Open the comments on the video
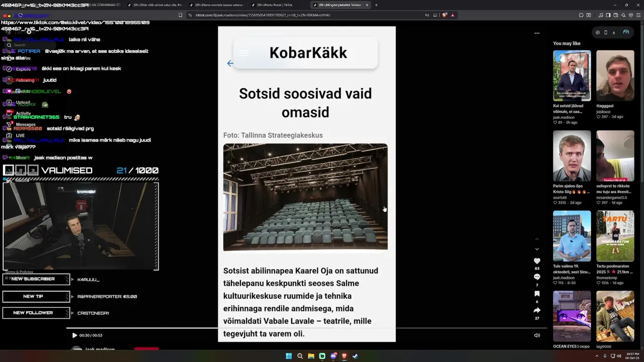Screen dimensions: 644x362 (x=537, y=277)
